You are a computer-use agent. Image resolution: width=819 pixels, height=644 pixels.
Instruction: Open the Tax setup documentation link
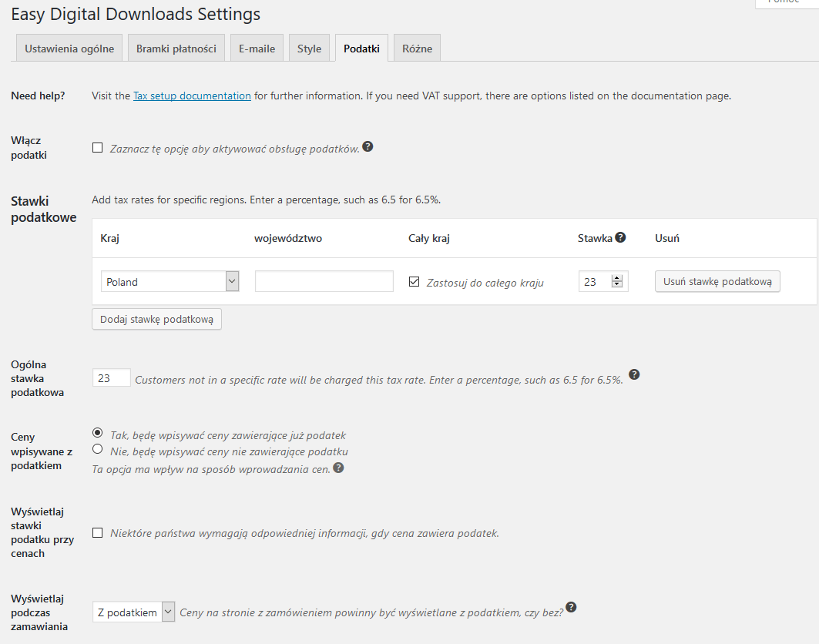tap(192, 96)
